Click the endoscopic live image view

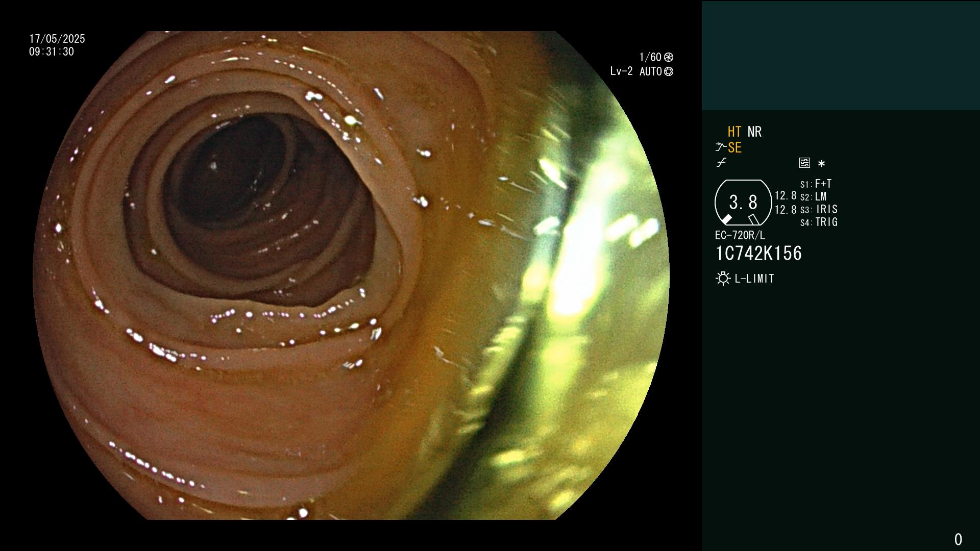pos(351,275)
